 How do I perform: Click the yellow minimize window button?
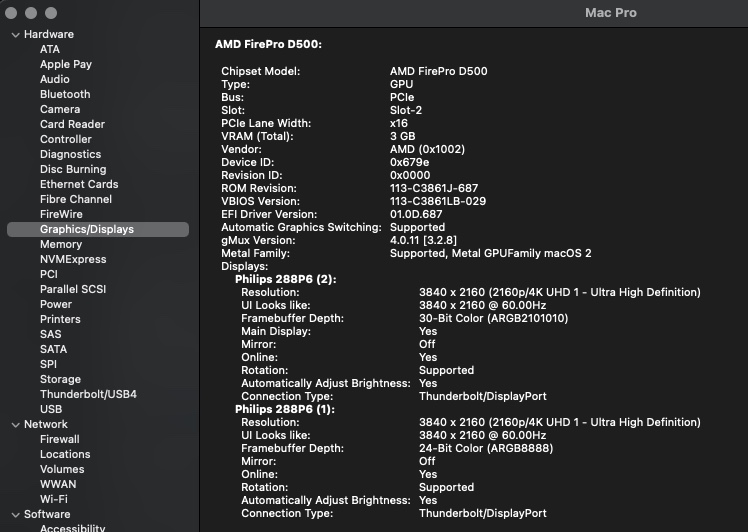tap(31, 13)
